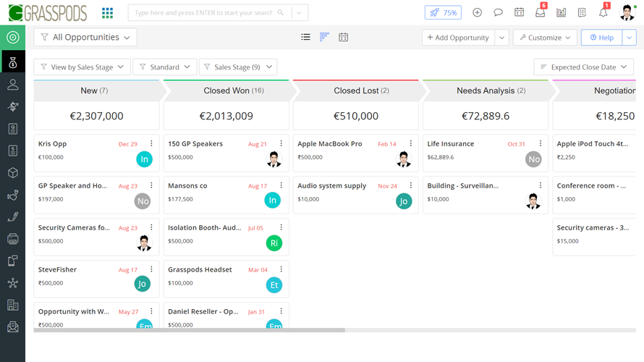644x362 pixels.
Task: Open the inbox icon with 6 badge
Action: [540, 13]
